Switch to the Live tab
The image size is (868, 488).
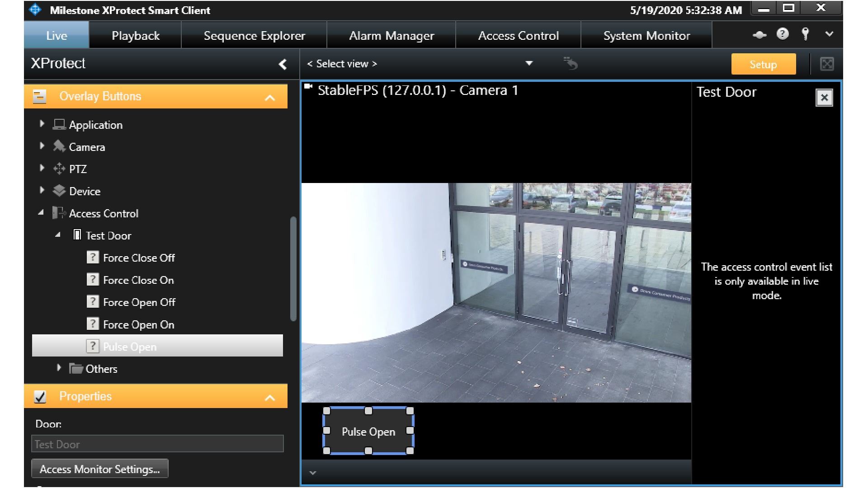(x=57, y=35)
